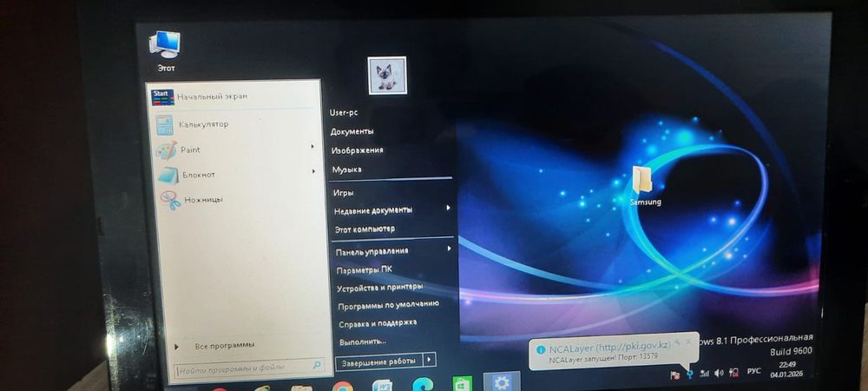Click the info icon in NCALayer balloon

click(x=541, y=350)
